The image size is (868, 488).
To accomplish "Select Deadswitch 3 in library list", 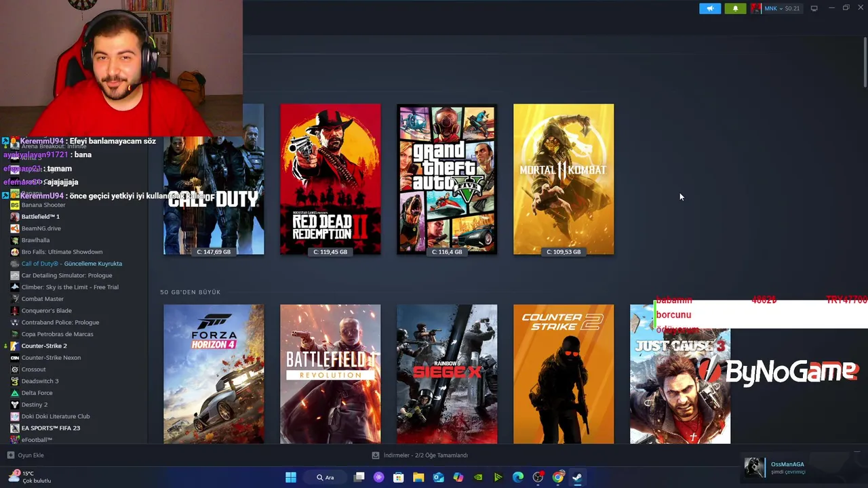I will pyautogui.click(x=40, y=381).
